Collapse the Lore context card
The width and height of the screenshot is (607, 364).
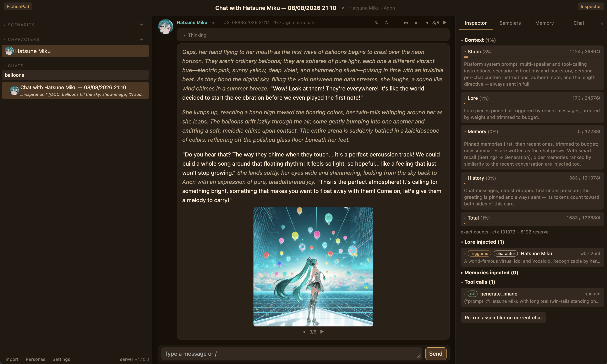(476, 98)
